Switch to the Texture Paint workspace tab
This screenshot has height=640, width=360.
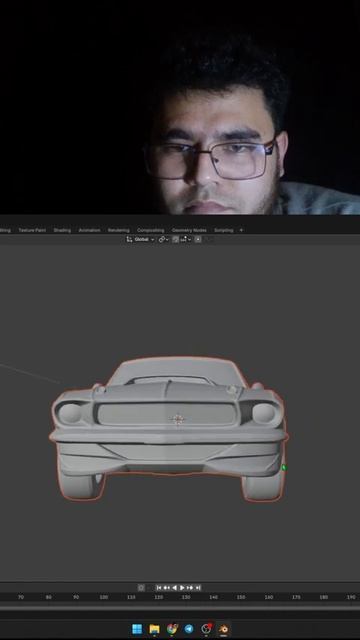click(32, 230)
